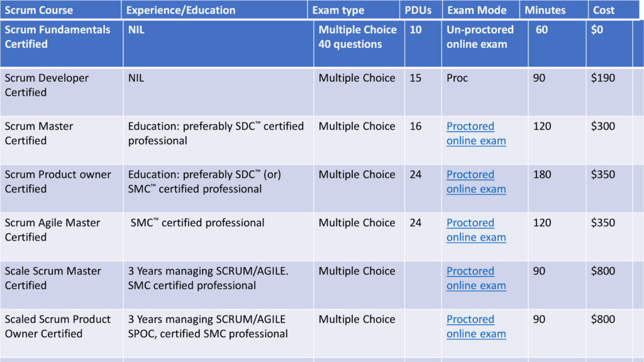Click the Exam type column header
This screenshot has width=644, height=362.
click(353, 10)
